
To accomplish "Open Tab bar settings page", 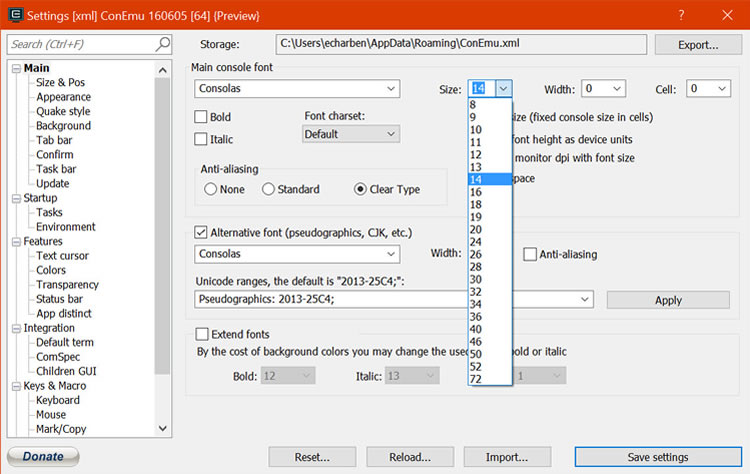I will (54, 140).
